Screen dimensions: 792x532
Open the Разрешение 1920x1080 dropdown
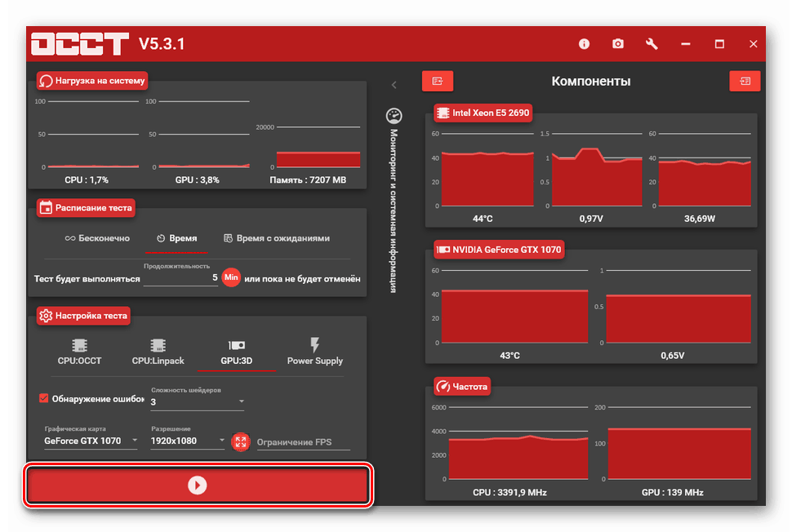tap(188, 441)
